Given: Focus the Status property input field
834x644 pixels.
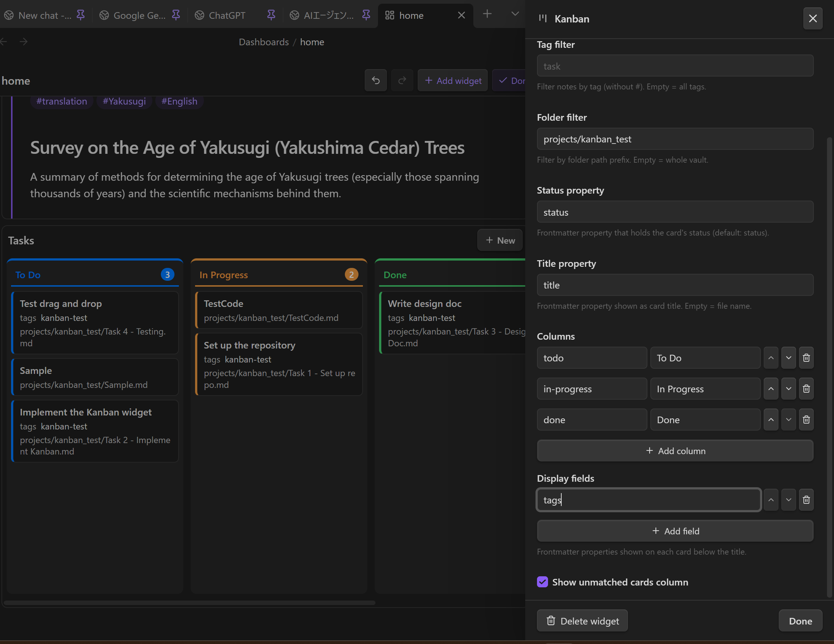Looking at the screenshot, I should click(675, 212).
